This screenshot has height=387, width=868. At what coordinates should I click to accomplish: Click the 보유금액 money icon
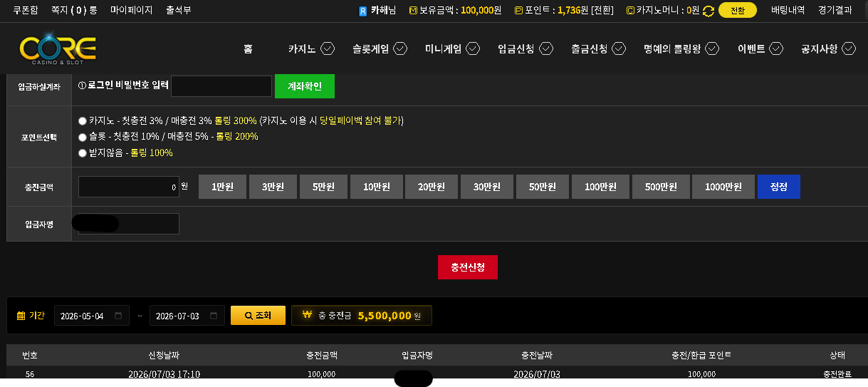tap(414, 11)
